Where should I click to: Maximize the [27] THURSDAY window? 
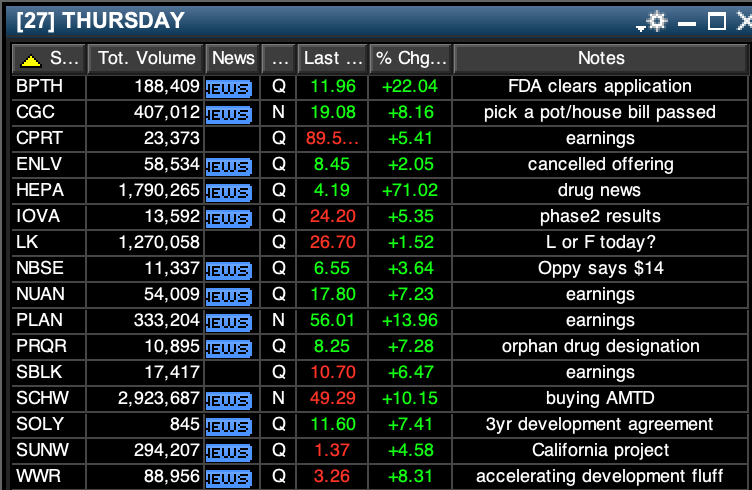pos(717,22)
